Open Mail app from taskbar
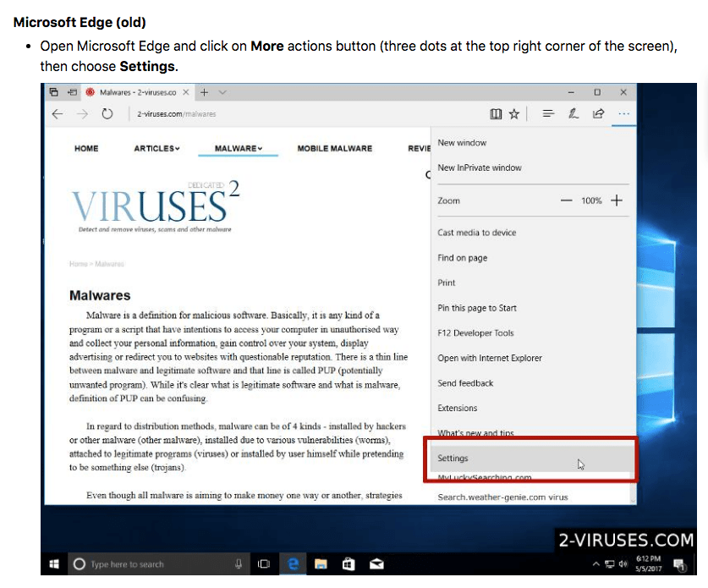 pyautogui.click(x=376, y=564)
